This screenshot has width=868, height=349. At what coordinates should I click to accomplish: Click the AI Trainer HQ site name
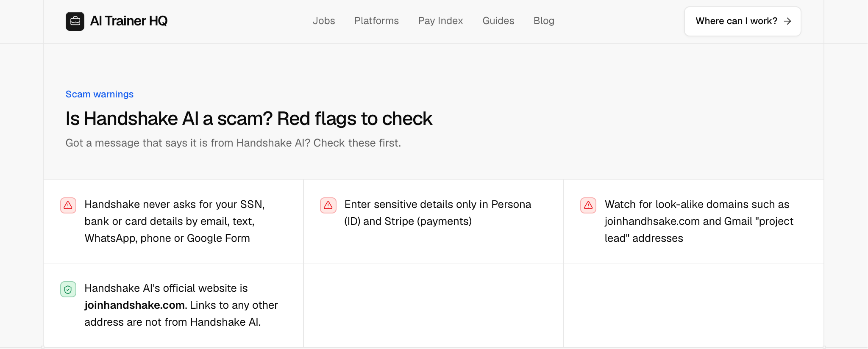pyautogui.click(x=129, y=21)
